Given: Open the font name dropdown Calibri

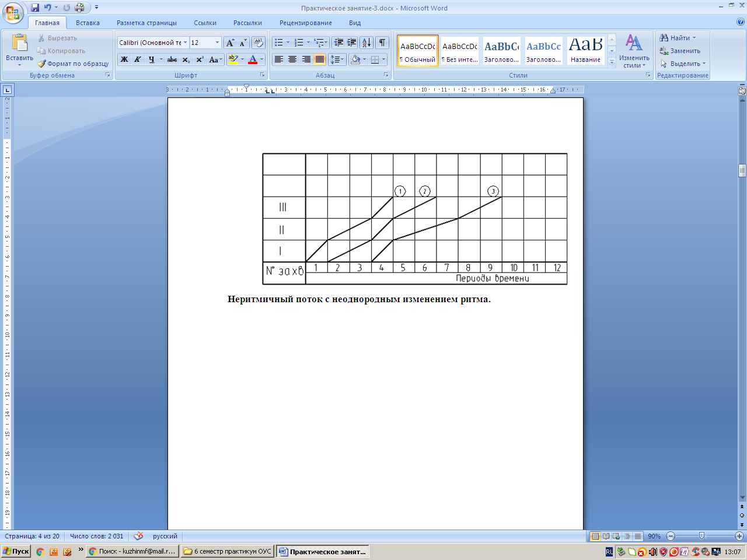Looking at the screenshot, I should pos(185,43).
